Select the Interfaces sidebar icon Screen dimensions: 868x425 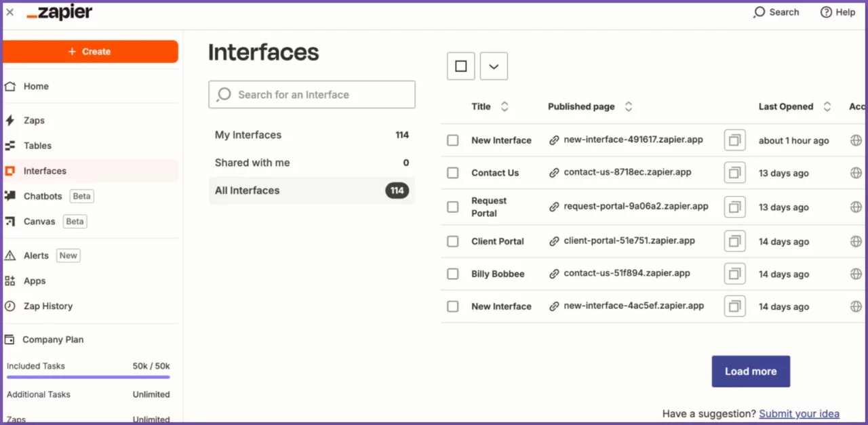click(x=9, y=171)
